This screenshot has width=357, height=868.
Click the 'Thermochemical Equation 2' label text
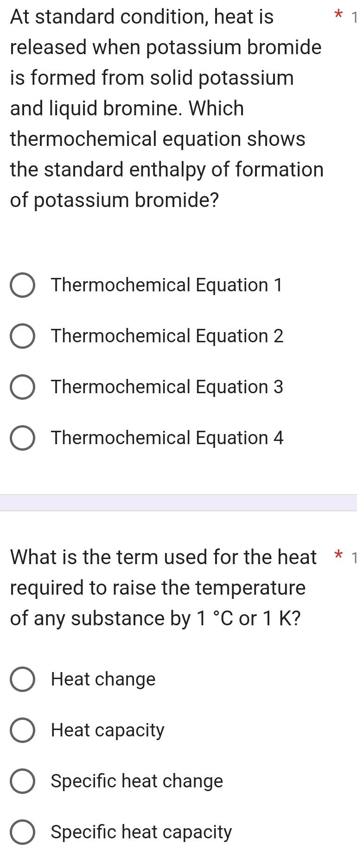click(167, 336)
